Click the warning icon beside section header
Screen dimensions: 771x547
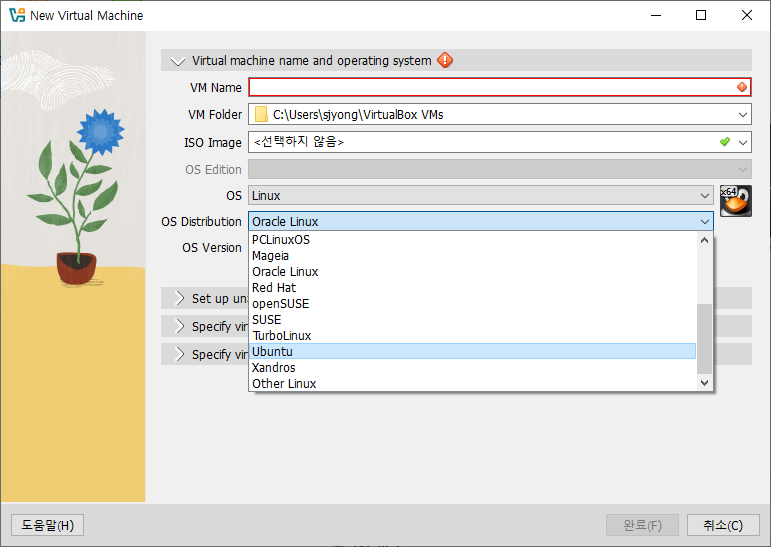point(445,60)
